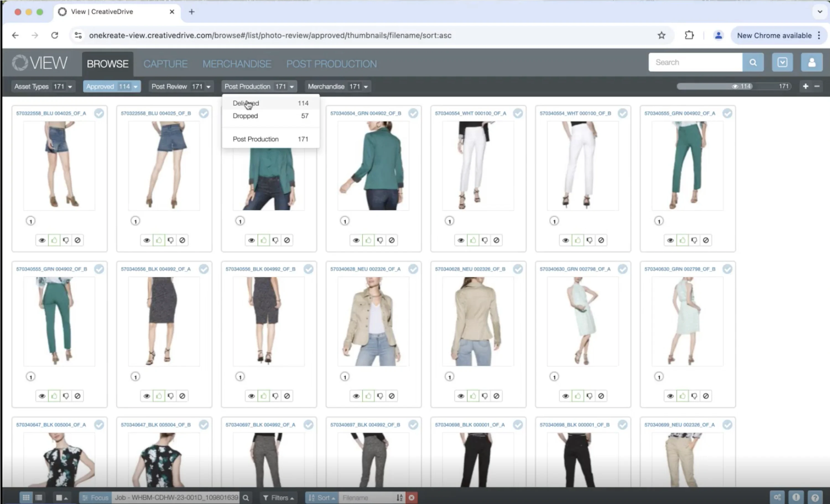Toggle the checkmark on 570322558_BLU 004025_OF_A
This screenshot has width=830, height=504.
click(99, 113)
